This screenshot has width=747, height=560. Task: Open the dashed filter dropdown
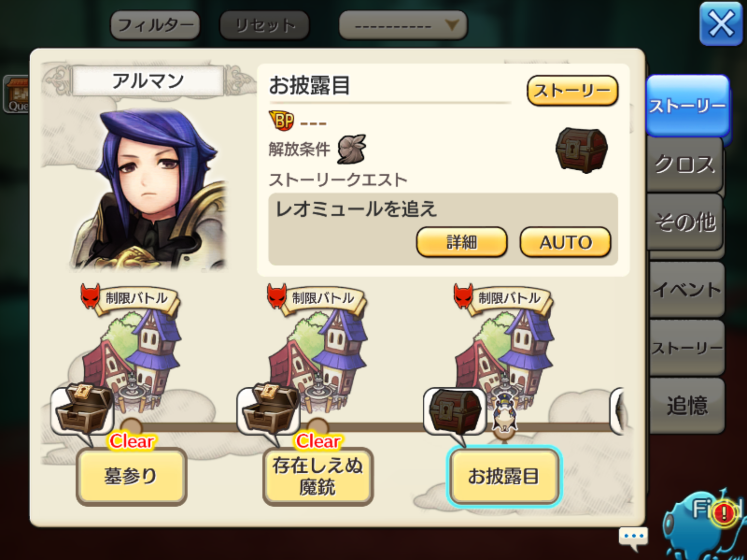click(x=403, y=25)
